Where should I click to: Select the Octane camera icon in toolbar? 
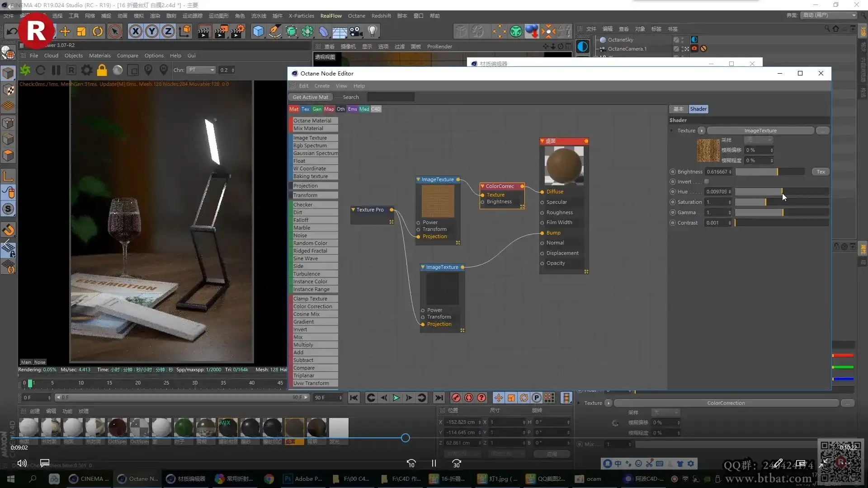[355, 31]
